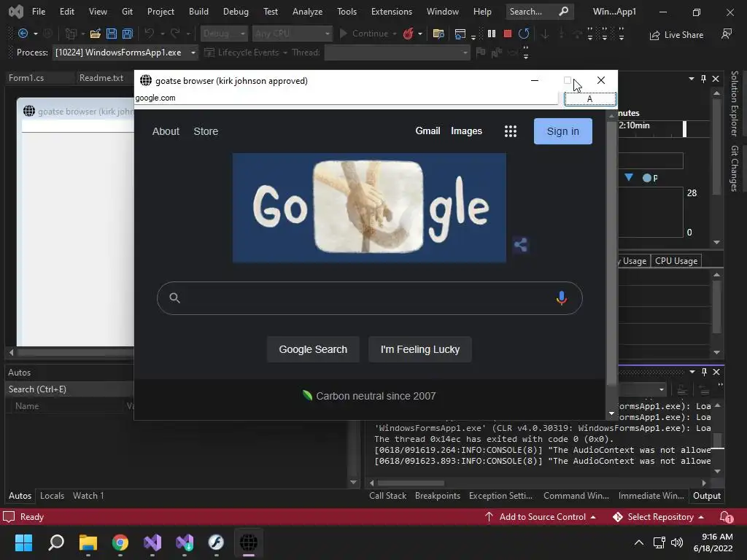Open Lifecycle Events dropdown
747x560 pixels.
click(x=246, y=52)
